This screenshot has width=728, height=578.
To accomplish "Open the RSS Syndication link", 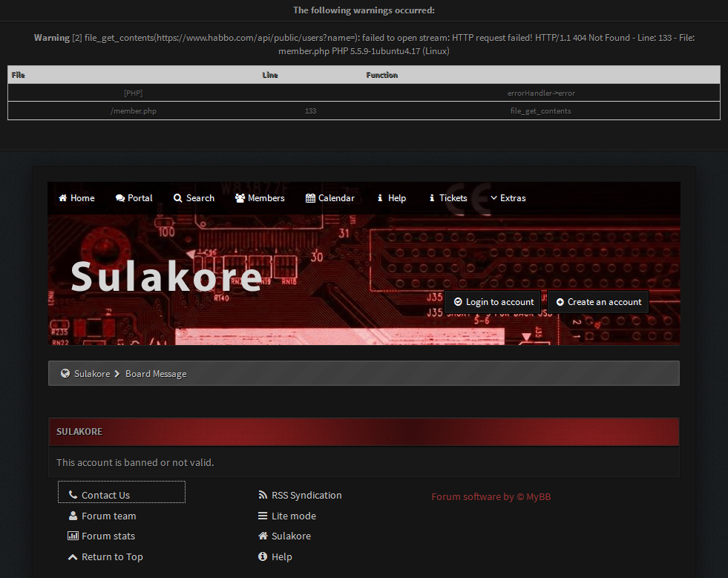I will pos(306,496).
